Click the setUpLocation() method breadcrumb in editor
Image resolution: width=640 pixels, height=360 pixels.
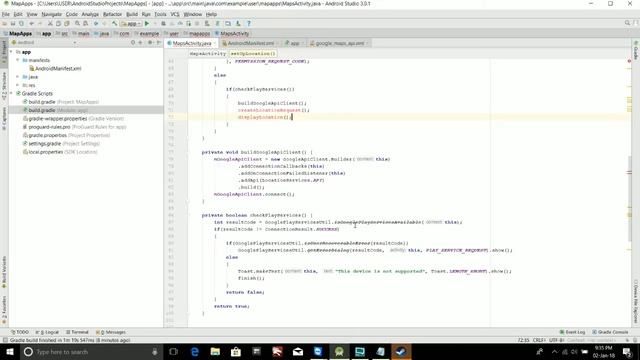point(253,54)
